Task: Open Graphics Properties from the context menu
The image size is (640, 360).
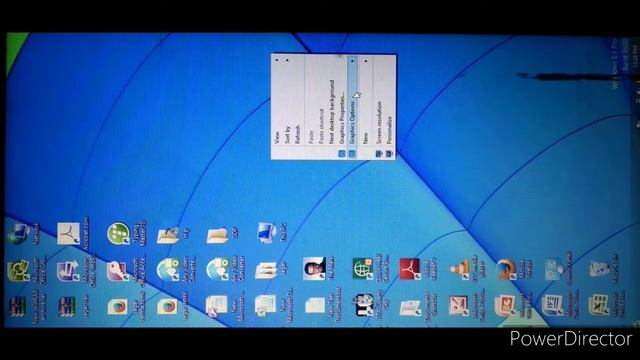Action: [x=342, y=107]
